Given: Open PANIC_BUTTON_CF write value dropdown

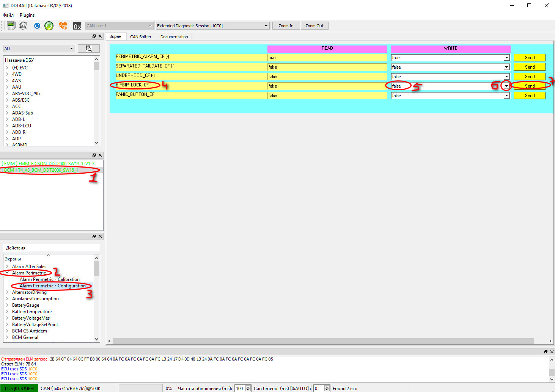Looking at the screenshot, I should [506, 96].
